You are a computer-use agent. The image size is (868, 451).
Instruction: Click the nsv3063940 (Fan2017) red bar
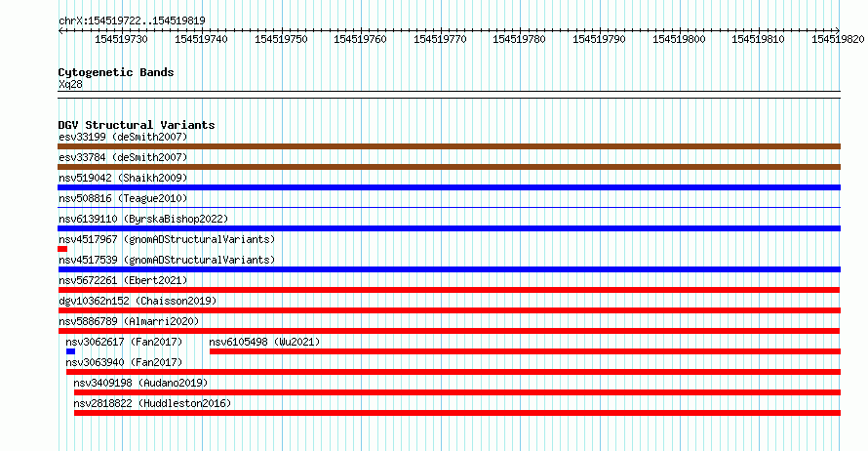click(x=454, y=372)
